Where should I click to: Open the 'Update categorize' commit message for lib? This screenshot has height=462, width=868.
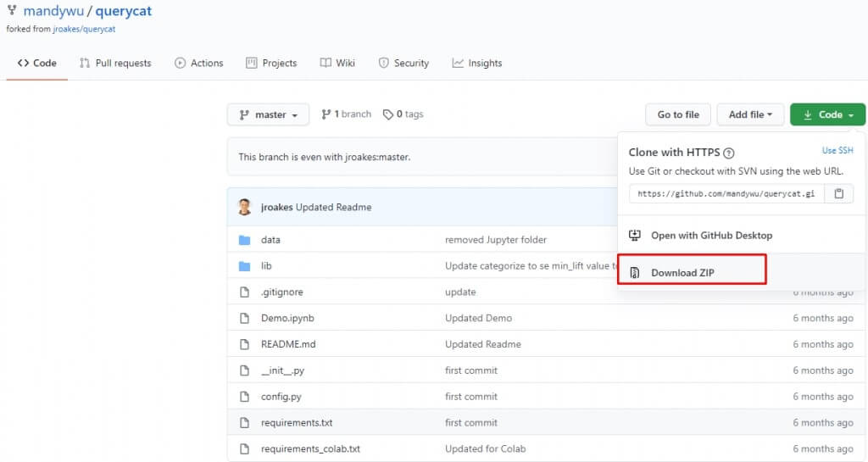click(531, 265)
